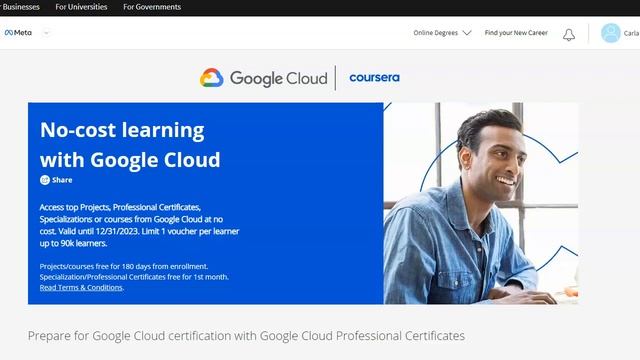
Task: Open the For Businesses tab
Action: [20, 7]
